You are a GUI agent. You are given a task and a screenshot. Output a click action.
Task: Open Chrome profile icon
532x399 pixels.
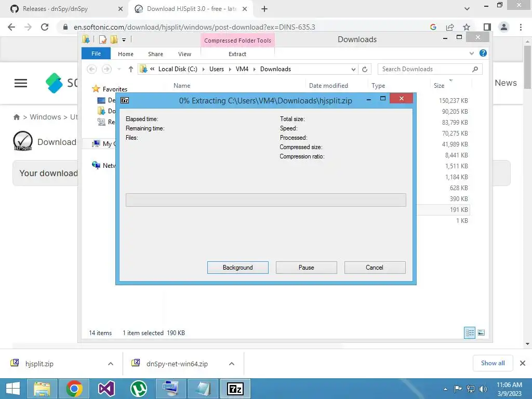click(x=504, y=27)
